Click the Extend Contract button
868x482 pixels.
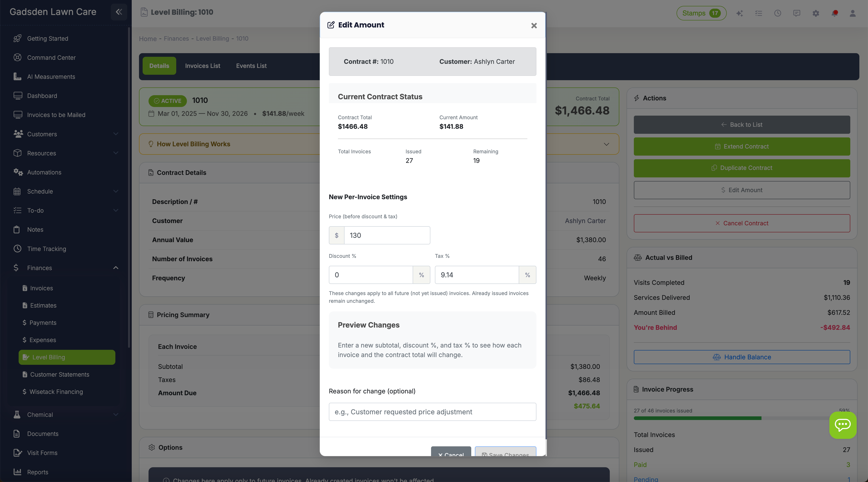tap(741, 146)
